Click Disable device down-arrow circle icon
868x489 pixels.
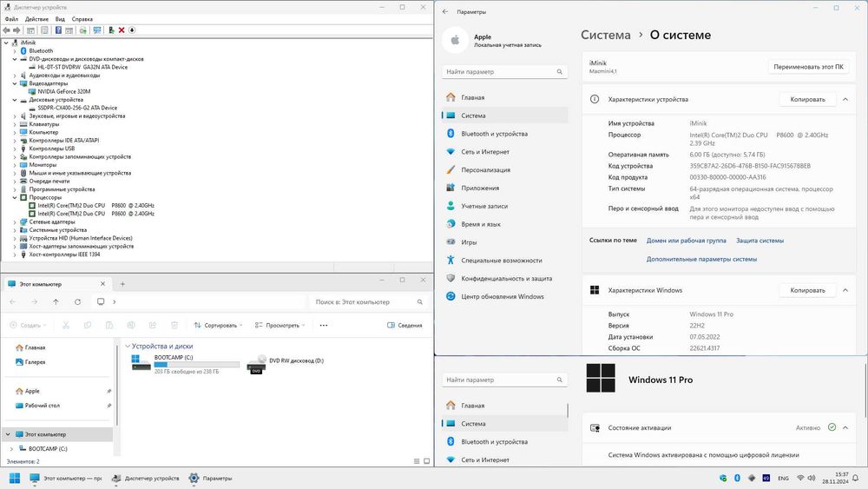tap(132, 30)
